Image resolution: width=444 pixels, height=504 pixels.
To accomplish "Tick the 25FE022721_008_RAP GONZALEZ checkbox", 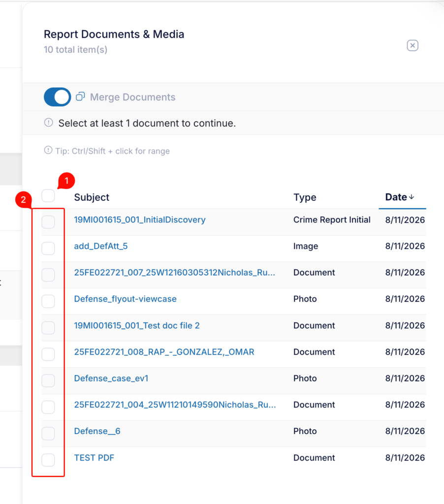I will click(x=48, y=354).
